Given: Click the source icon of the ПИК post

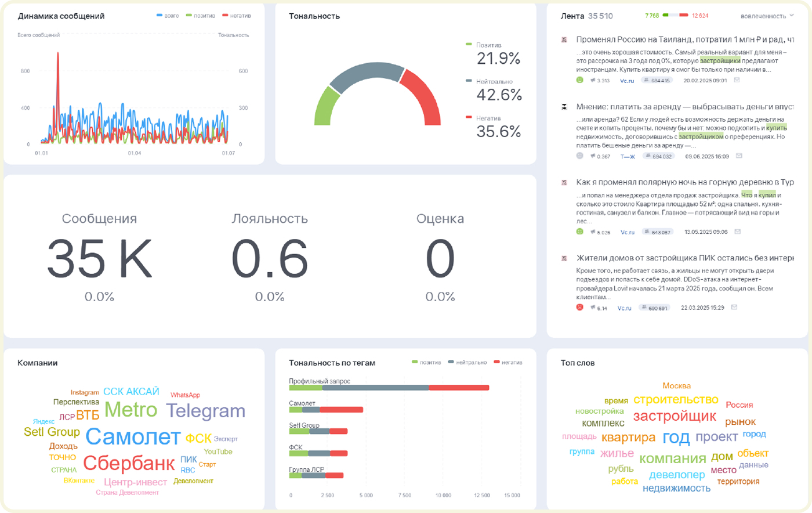Looking at the screenshot, I should [564, 258].
